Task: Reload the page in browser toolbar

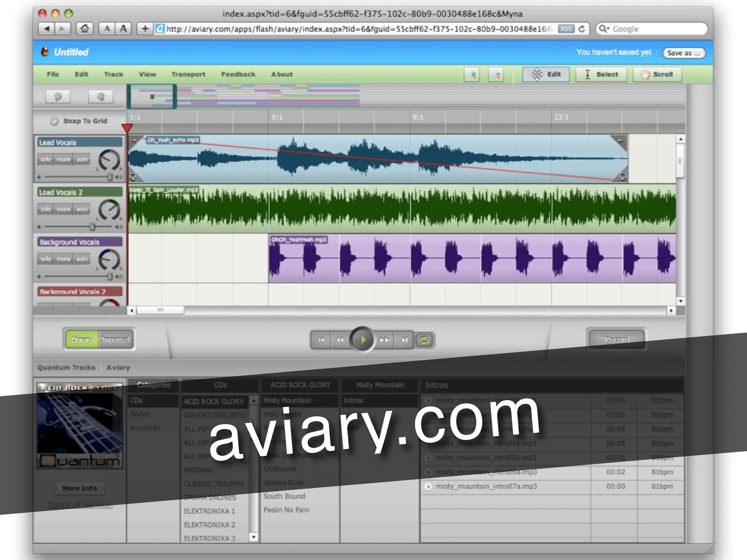Action: click(x=582, y=29)
